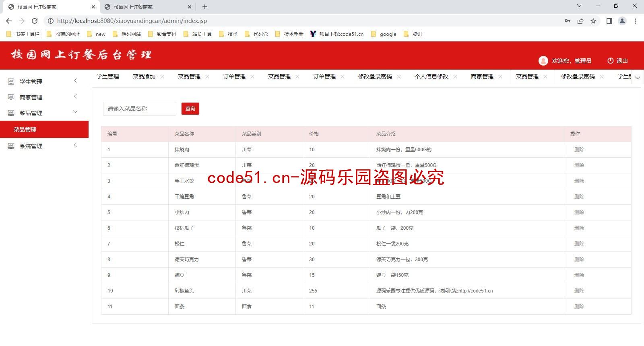Open the Chrome tab search chevron
The height and width of the screenshot is (346, 644).
coord(579,6)
